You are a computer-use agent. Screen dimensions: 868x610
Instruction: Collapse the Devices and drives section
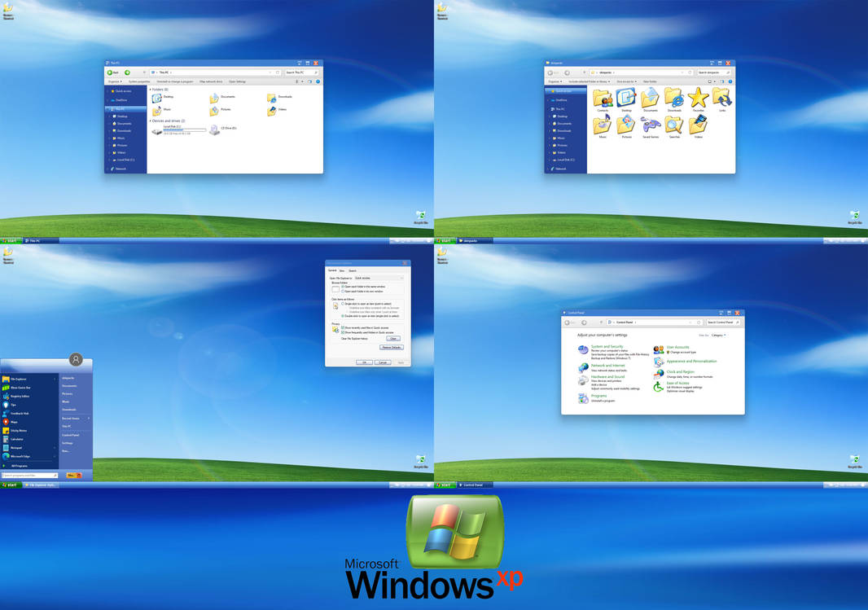point(151,121)
